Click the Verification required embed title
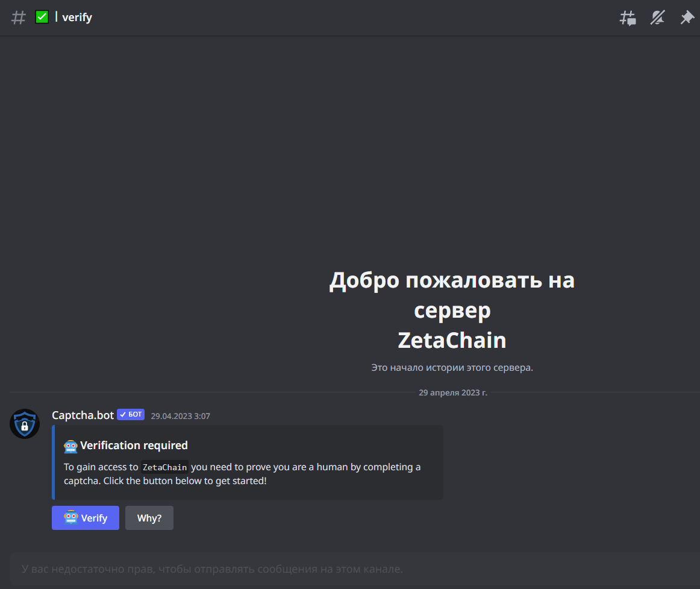 point(134,446)
